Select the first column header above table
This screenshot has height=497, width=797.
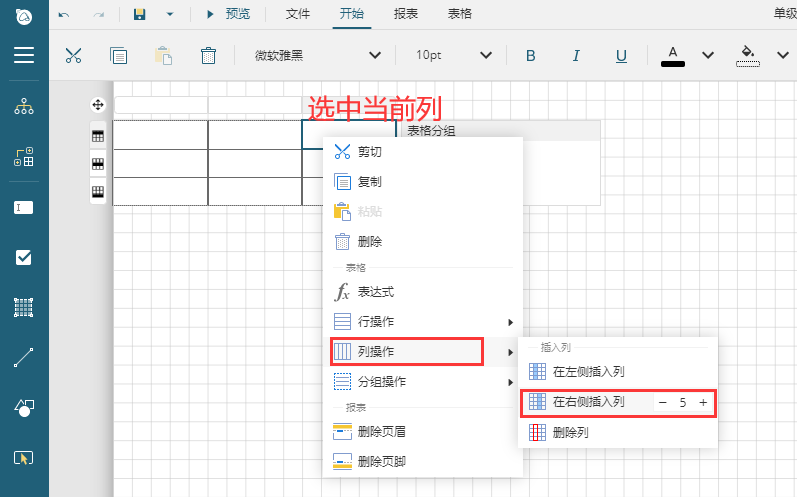(161, 105)
